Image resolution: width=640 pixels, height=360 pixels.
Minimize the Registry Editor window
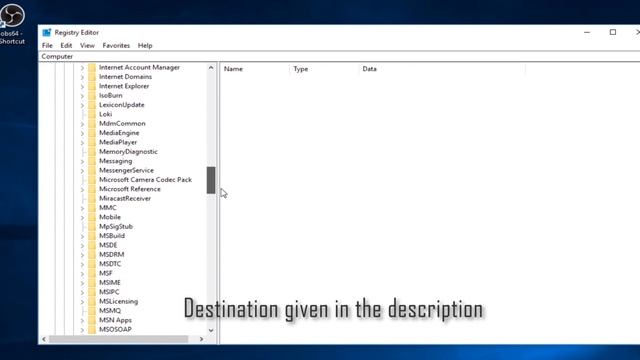587,32
